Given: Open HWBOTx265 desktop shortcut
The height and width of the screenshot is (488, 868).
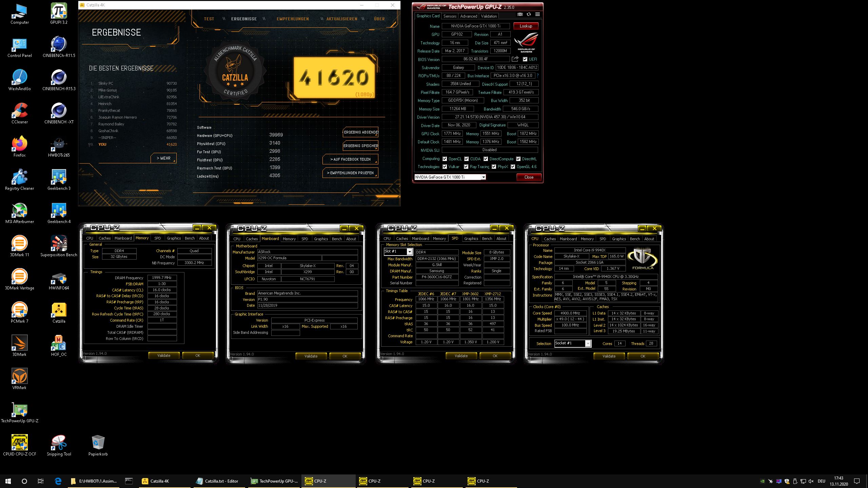Looking at the screenshot, I should (59, 146).
